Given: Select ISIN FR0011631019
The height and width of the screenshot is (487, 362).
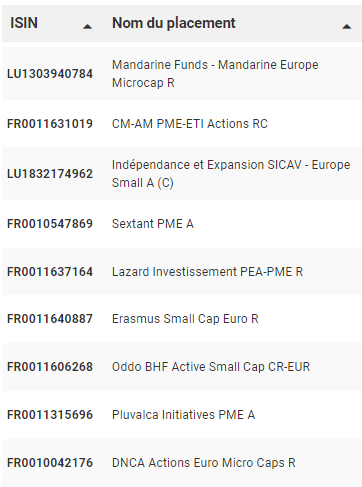Looking at the screenshot, I should pos(50,124).
